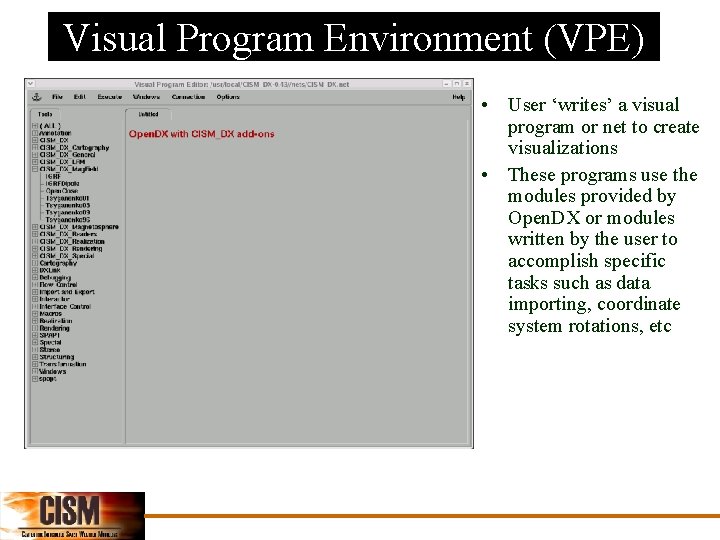Select the OpenClose module
Screen dimensions: 720x540
pos(62,191)
